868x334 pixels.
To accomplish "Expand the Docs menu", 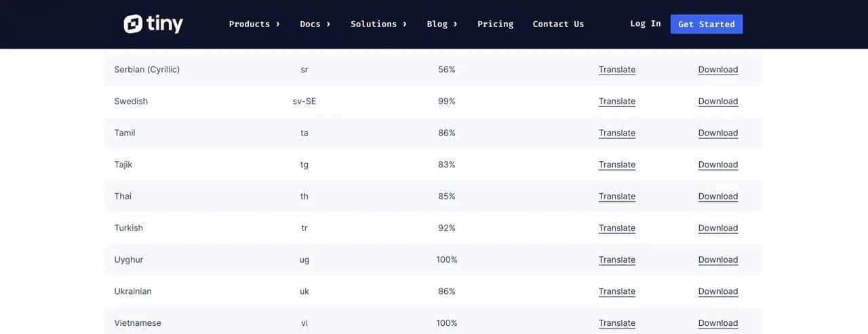I will coord(315,24).
